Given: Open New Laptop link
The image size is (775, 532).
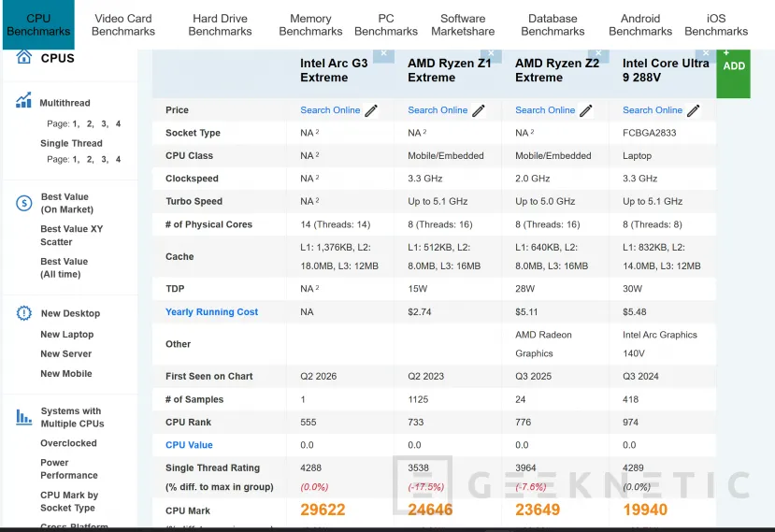Looking at the screenshot, I should pos(66,334).
